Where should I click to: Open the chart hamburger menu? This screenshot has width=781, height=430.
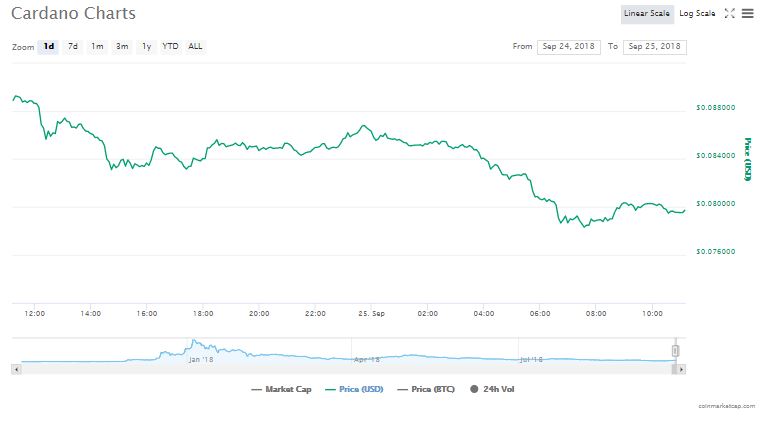[748, 13]
